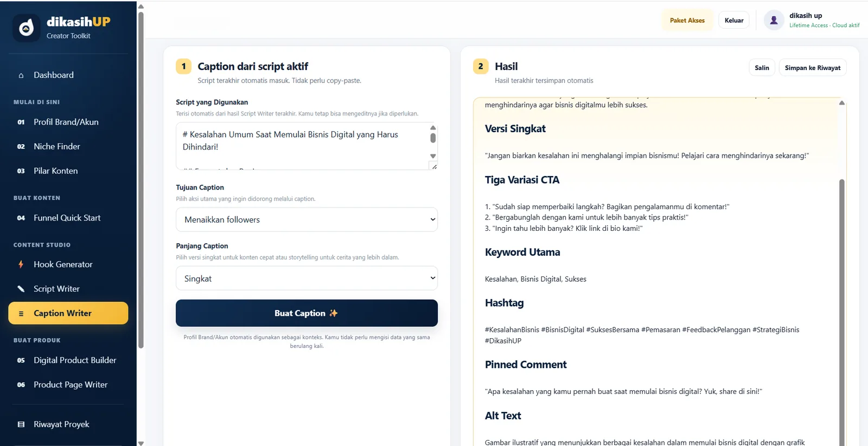Click the Buat Caption button
The image size is (868, 446).
point(307,313)
